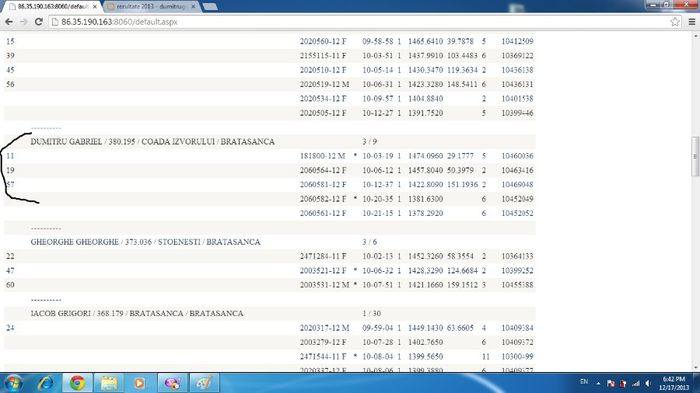This screenshot has width=700, height=393.
Task: Click rank number 24
Action: 10,327
